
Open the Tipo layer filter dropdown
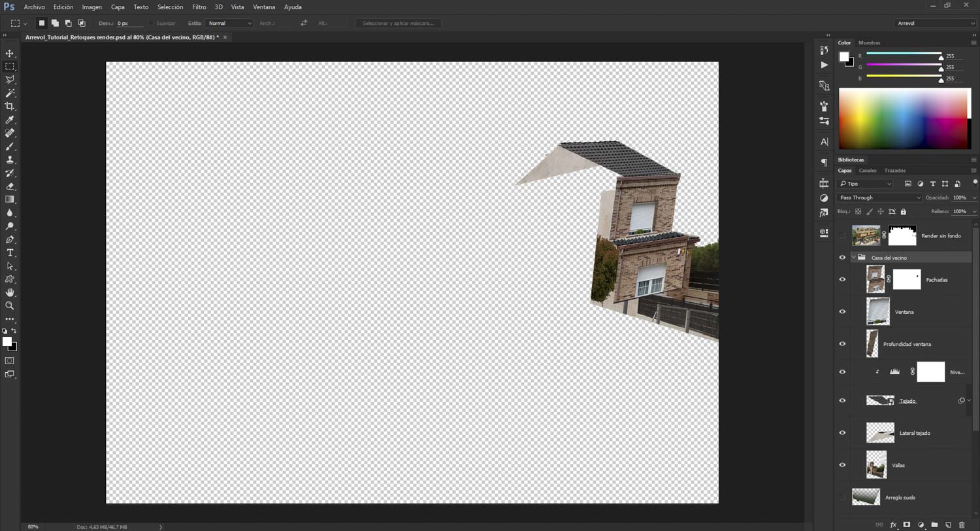point(865,184)
